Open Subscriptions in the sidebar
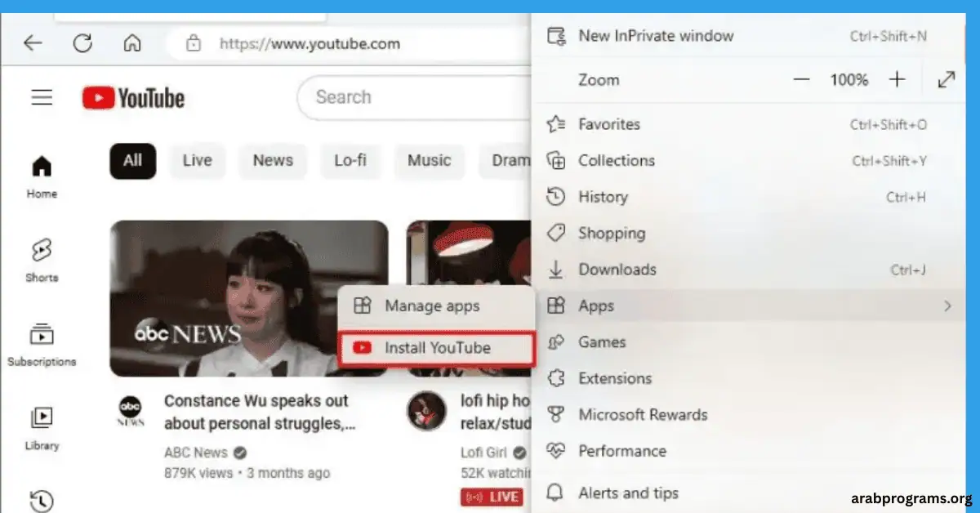The width and height of the screenshot is (980, 513). (x=42, y=345)
